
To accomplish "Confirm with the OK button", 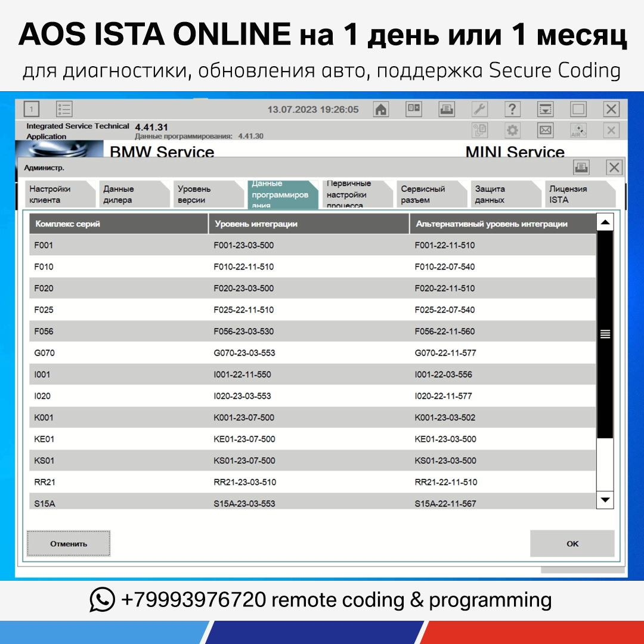I will point(572,543).
